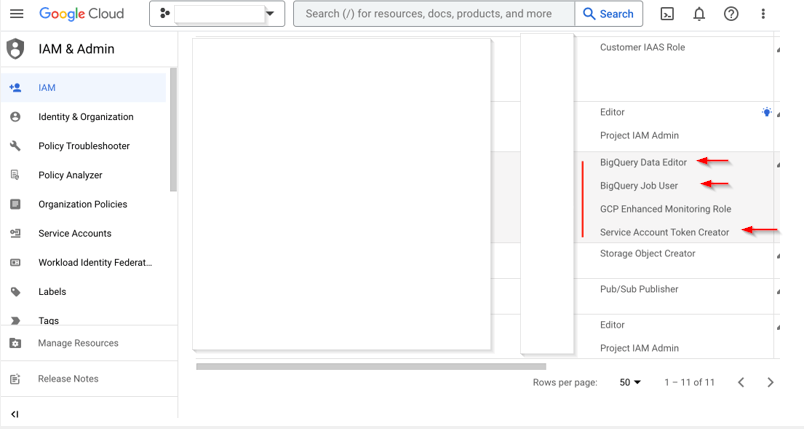Viewport: 804px width, 429px height.
Task: Click the Tags chevron icon
Action: [x=15, y=321]
